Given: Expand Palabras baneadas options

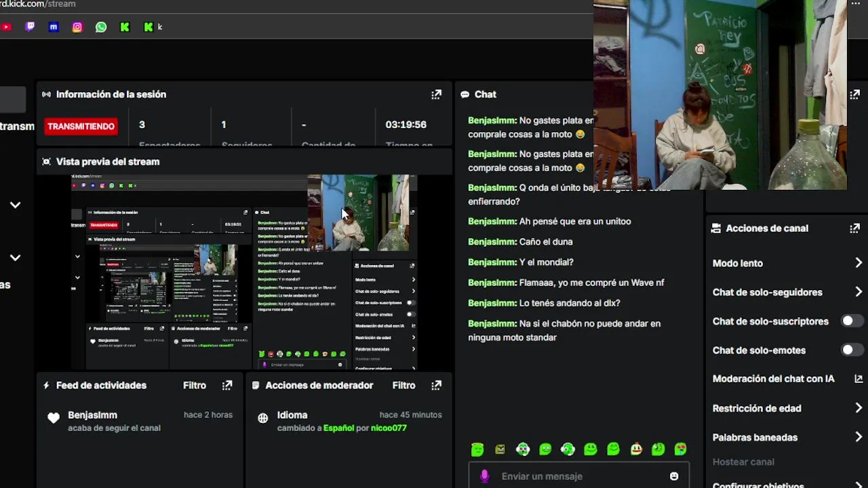Looking at the screenshot, I should tap(859, 437).
